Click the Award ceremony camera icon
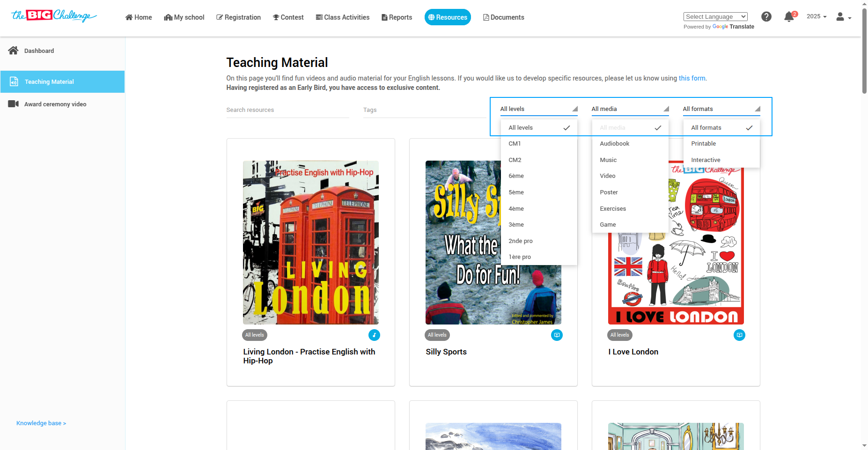868x450 pixels. coord(13,104)
